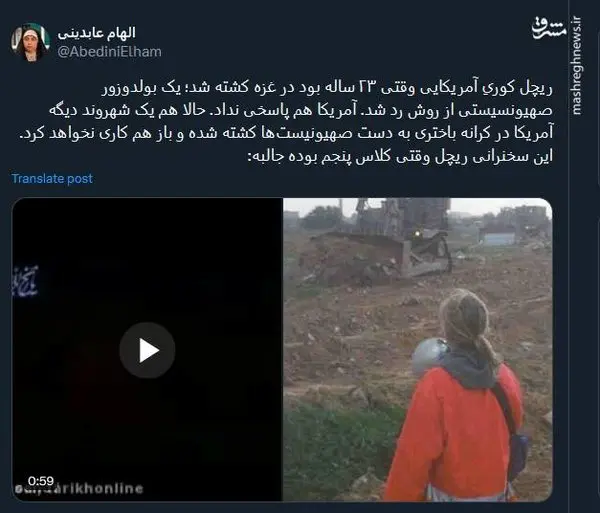Click the number ۲۳ in the tweet text

pyautogui.click(x=365, y=88)
